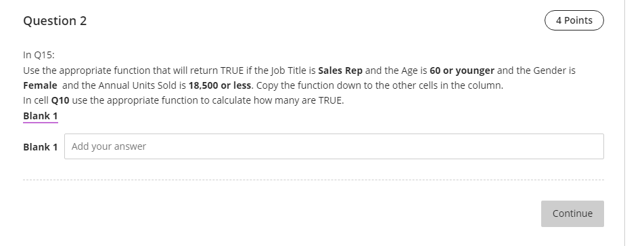Click the 4 Points badge
644x246 pixels.
click(x=574, y=20)
